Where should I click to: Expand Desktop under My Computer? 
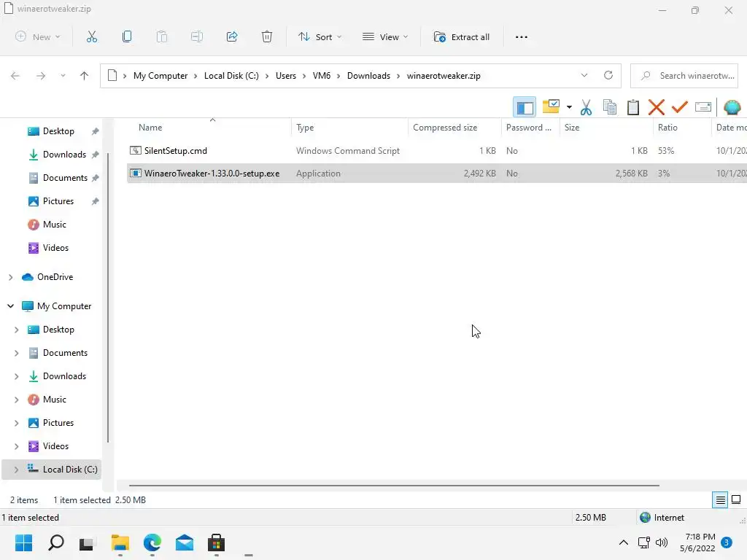tap(16, 330)
